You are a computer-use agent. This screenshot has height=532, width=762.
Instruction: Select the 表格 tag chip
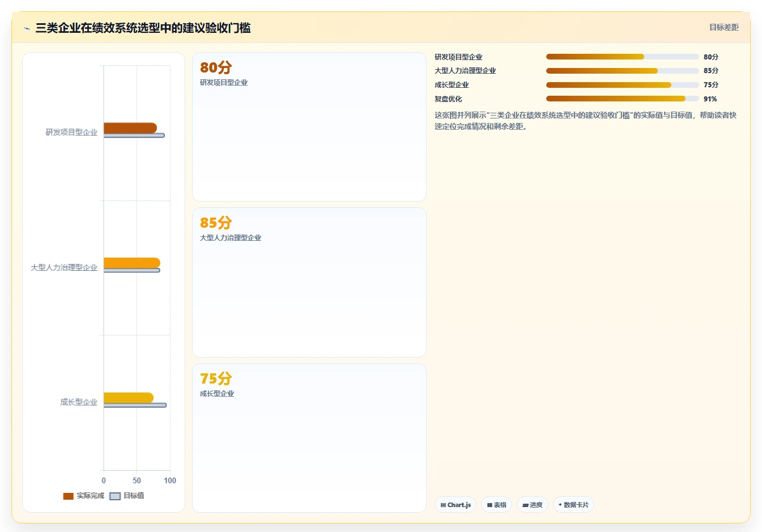(497, 505)
